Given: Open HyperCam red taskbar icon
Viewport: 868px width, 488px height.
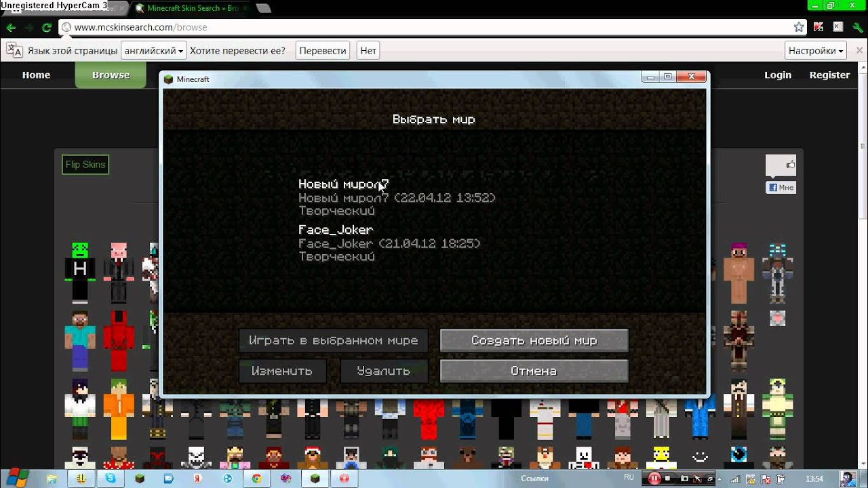Looking at the screenshot, I should (x=344, y=479).
